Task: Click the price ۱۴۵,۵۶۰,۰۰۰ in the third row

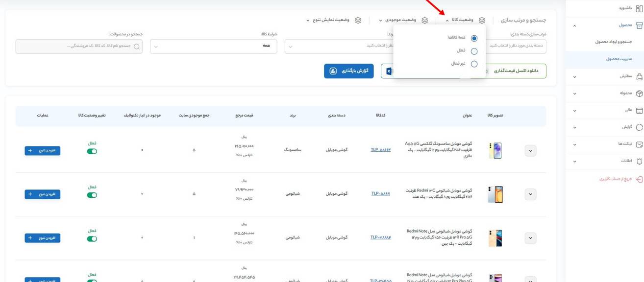Action: tap(245, 234)
